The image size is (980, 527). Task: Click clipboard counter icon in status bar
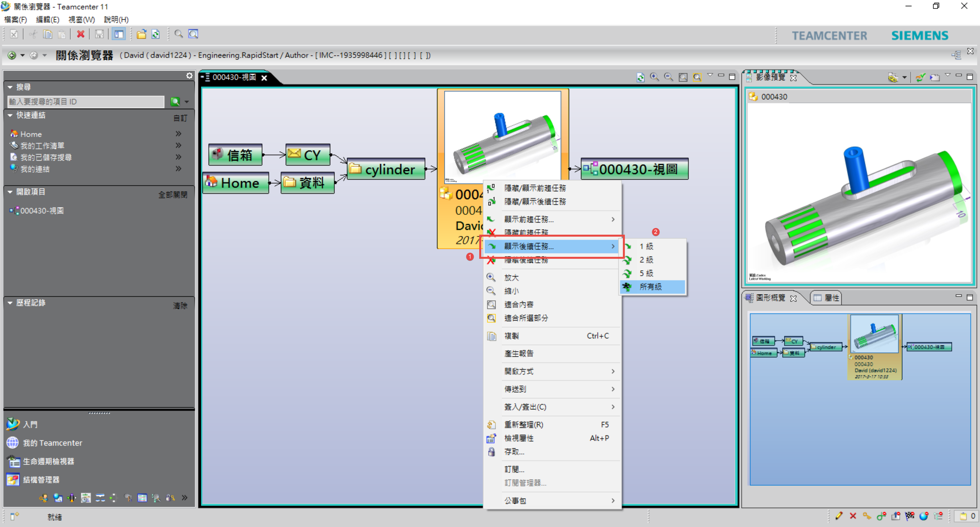click(967, 516)
